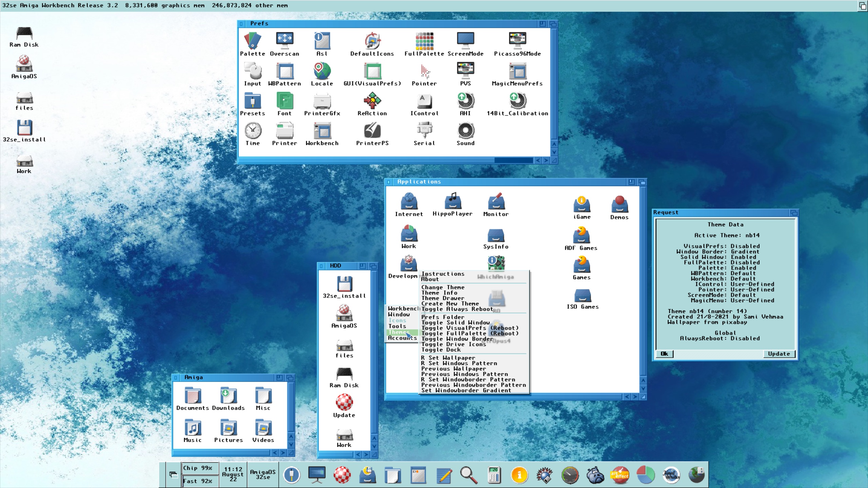Image resolution: width=868 pixels, height=488 pixels.
Task: Open the Window menu
Action: click(402, 314)
